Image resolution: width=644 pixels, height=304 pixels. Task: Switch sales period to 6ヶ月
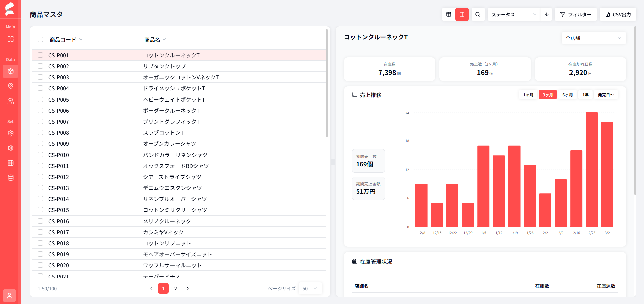click(567, 95)
